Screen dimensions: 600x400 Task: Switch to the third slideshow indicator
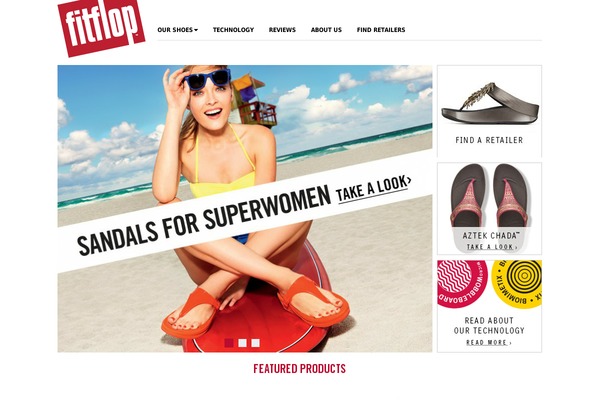point(255,343)
